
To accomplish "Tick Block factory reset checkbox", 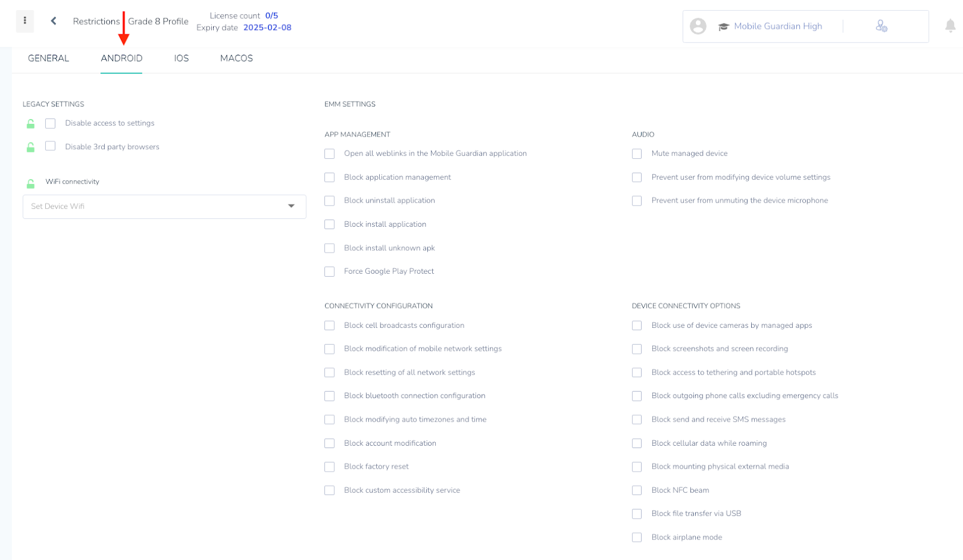I will (329, 467).
